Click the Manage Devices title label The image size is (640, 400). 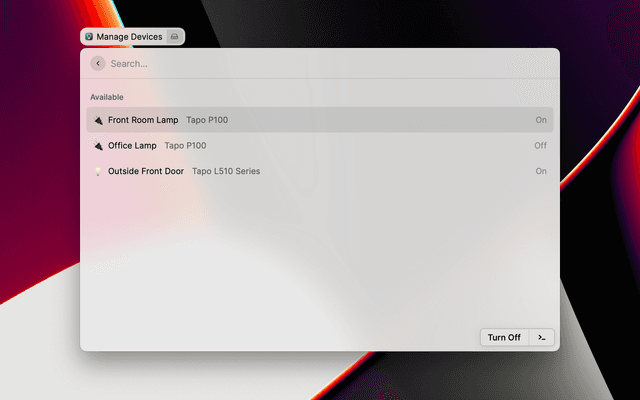(x=129, y=37)
